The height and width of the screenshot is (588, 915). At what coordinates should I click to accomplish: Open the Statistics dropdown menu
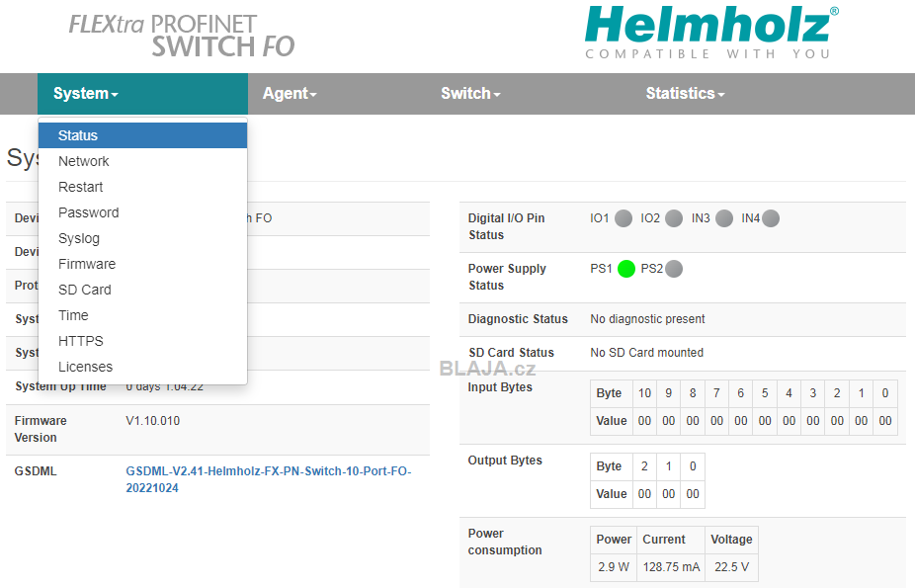pyautogui.click(x=685, y=94)
